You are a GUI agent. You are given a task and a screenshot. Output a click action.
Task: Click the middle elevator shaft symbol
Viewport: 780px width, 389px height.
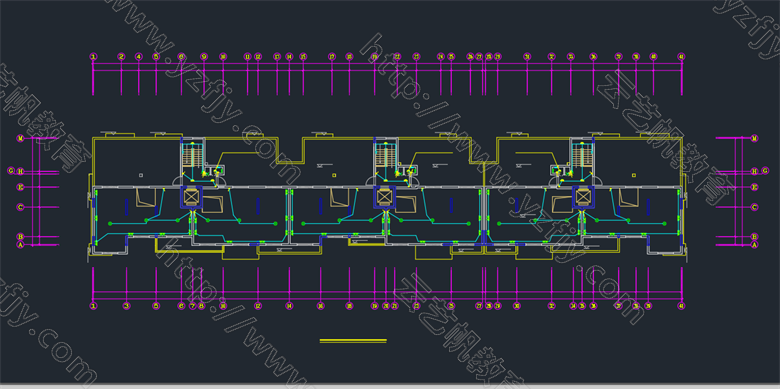[x=384, y=196]
